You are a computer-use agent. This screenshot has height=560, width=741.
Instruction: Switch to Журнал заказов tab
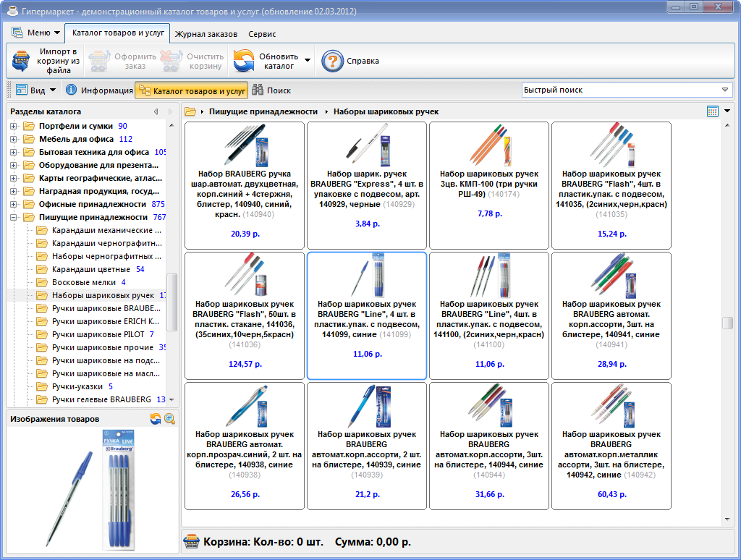click(x=206, y=34)
